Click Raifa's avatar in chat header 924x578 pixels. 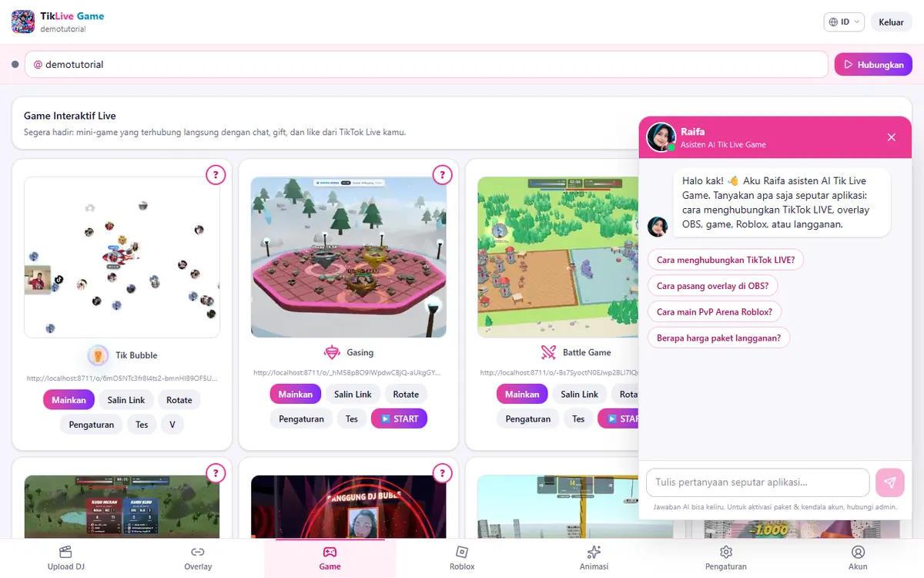click(x=661, y=137)
